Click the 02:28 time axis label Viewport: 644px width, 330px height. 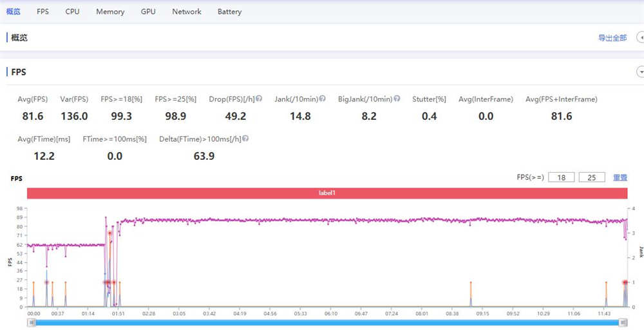pyautogui.click(x=149, y=313)
